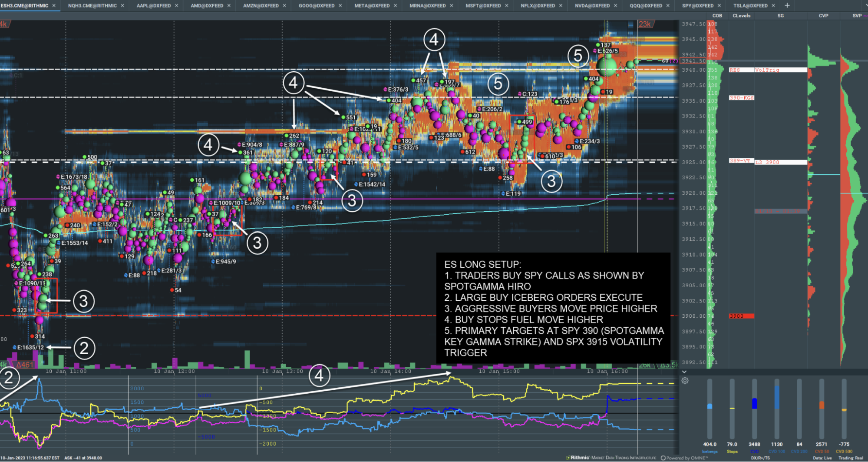Click the CVP column header

tap(823, 16)
